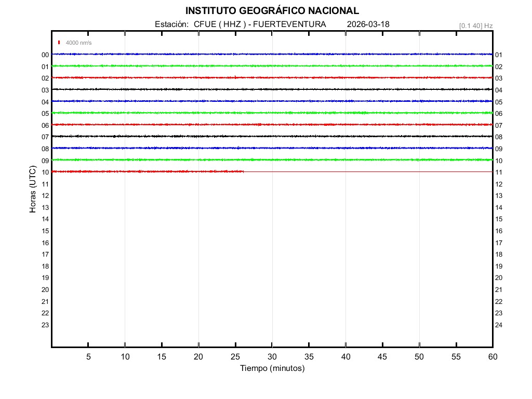The width and height of the screenshot is (532, 399).
Task: Click the Tiempo (minutos) axis label
Action: tap(272, 368)
